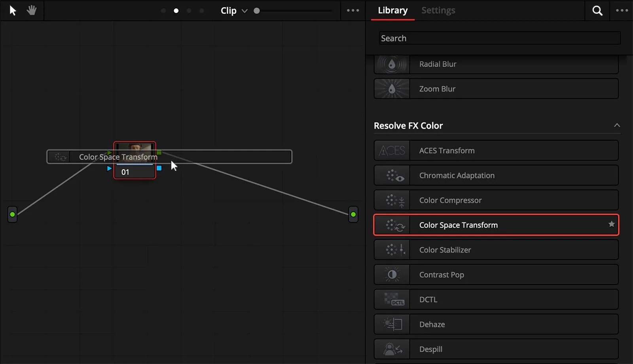
Task: Click the DCTL icon
Action: [392, 300]
